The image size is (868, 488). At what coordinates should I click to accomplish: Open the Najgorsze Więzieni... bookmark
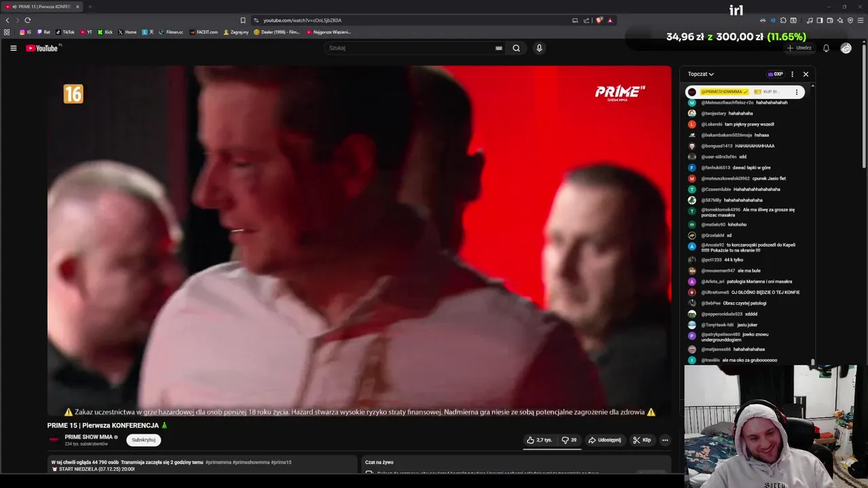pos(328,32)
